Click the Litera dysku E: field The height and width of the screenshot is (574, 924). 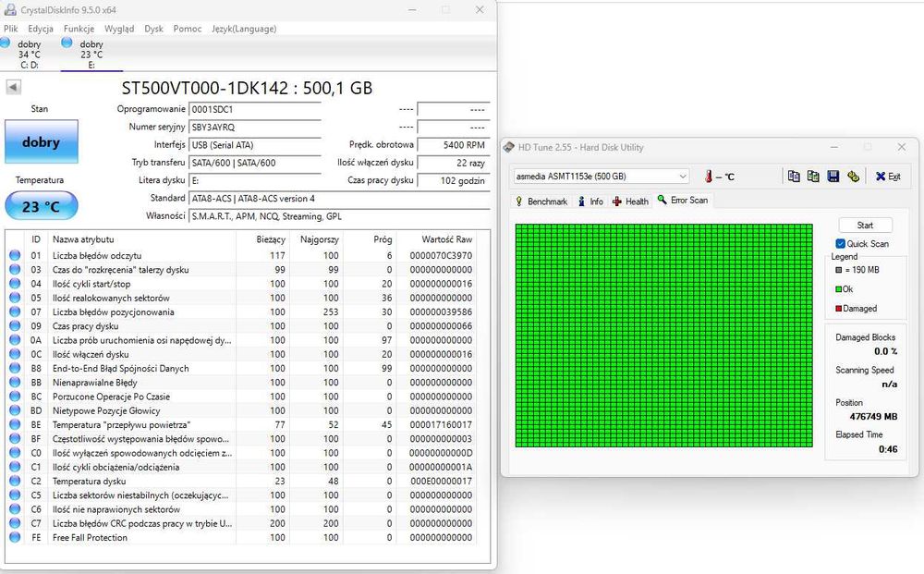(x=255, y=180)
